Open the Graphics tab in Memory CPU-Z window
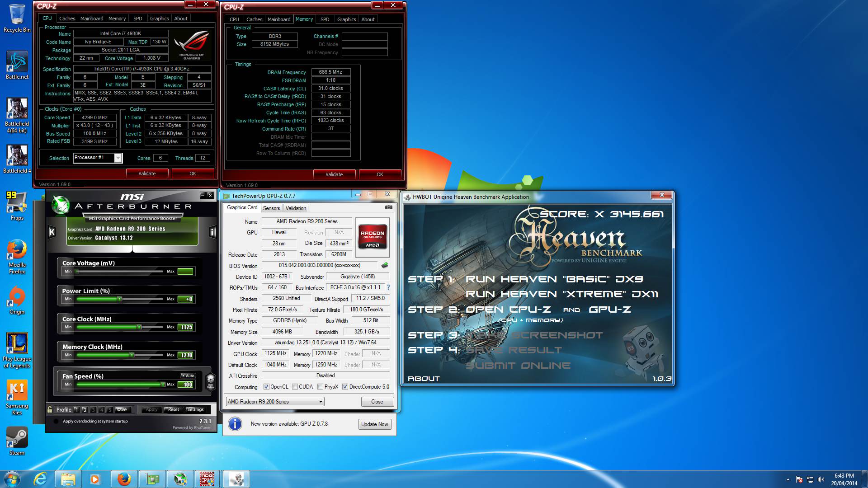Viewport: 868px width, 488px height. 346,19
